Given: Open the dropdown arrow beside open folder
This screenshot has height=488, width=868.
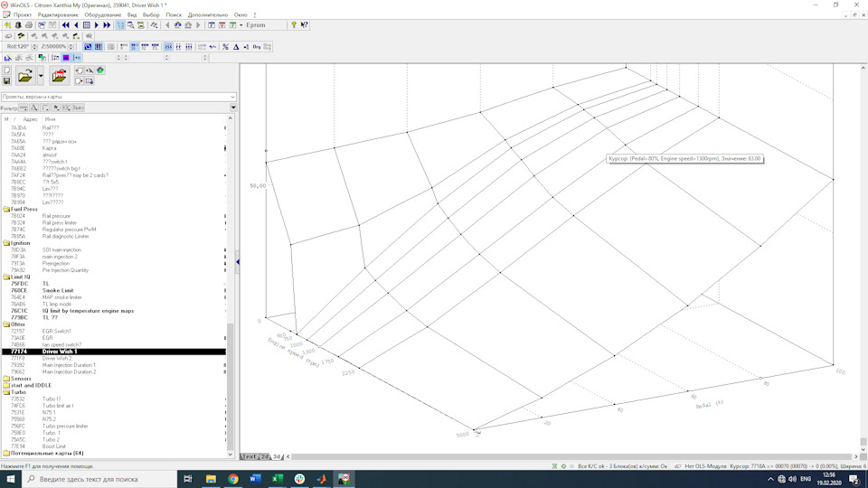Looking at the screenshot, I should pyautogui.click(x=41, y=76).
